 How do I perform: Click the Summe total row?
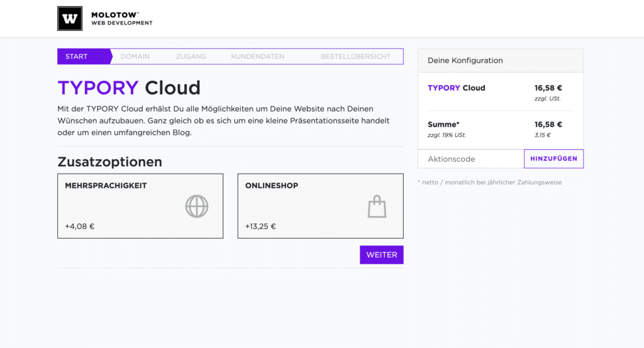point(443,125)
